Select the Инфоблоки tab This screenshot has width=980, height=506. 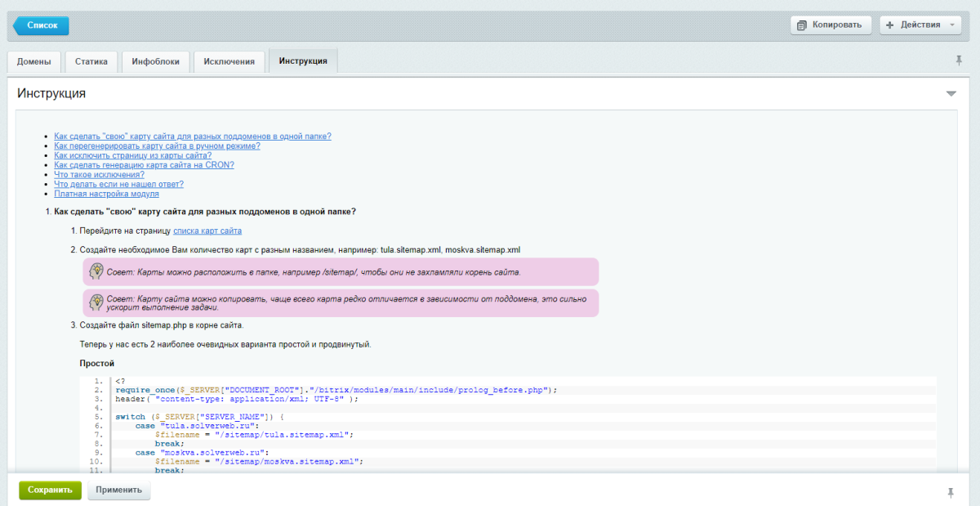coord(155,61)
